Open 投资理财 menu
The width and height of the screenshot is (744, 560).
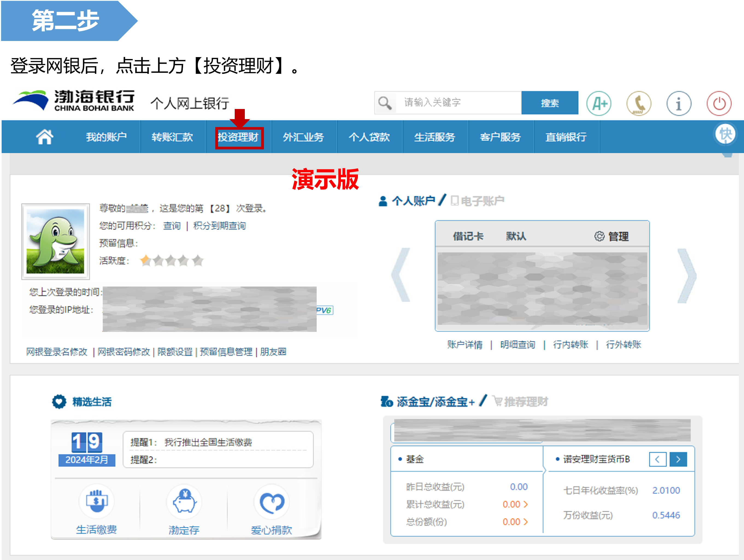point(238,137)
